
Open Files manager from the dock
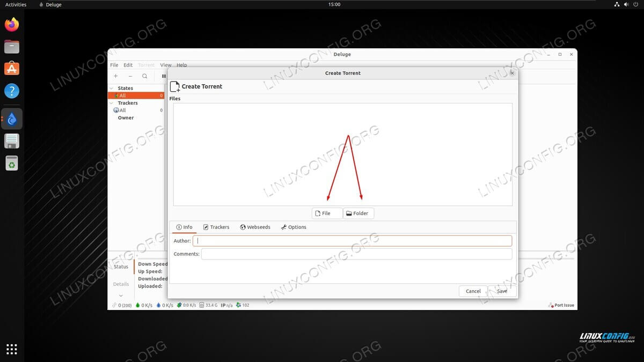(x=12, y=47)
